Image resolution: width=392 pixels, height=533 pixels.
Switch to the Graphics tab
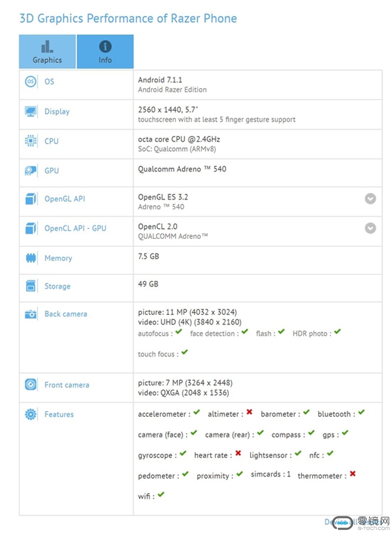click(x=48, y=52)
